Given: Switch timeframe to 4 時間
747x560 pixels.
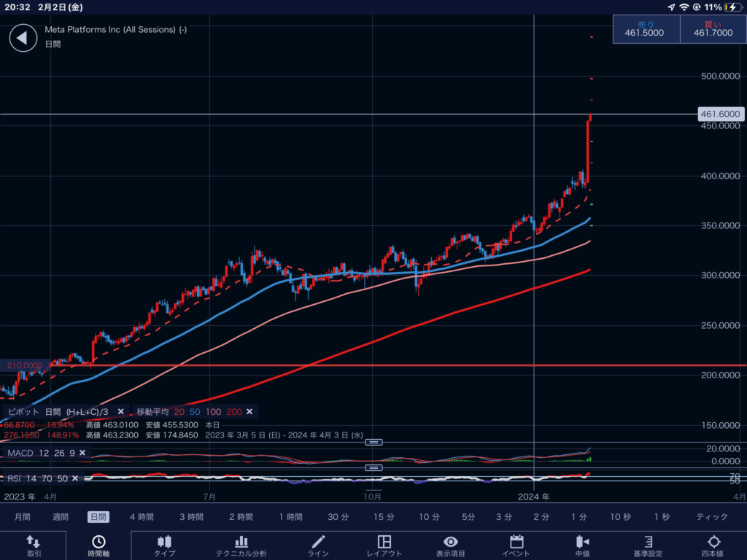Looking at the screenshot, I should [142, 517].
